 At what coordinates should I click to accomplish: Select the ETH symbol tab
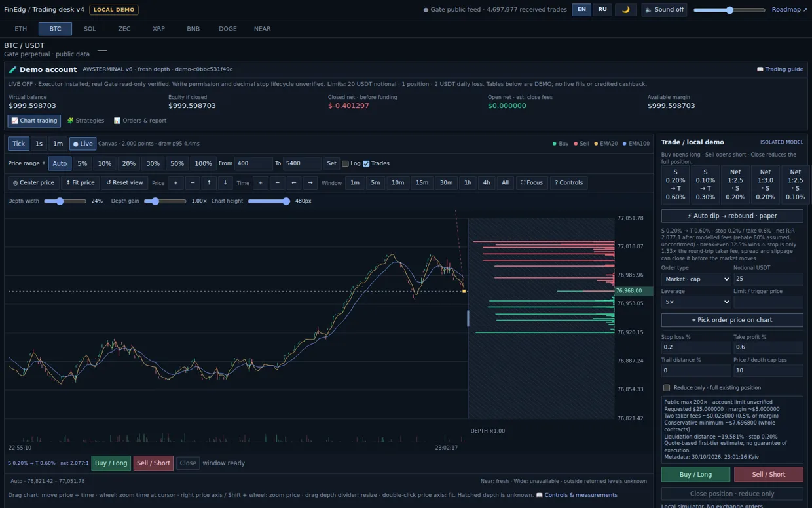(x=21, y=29)
